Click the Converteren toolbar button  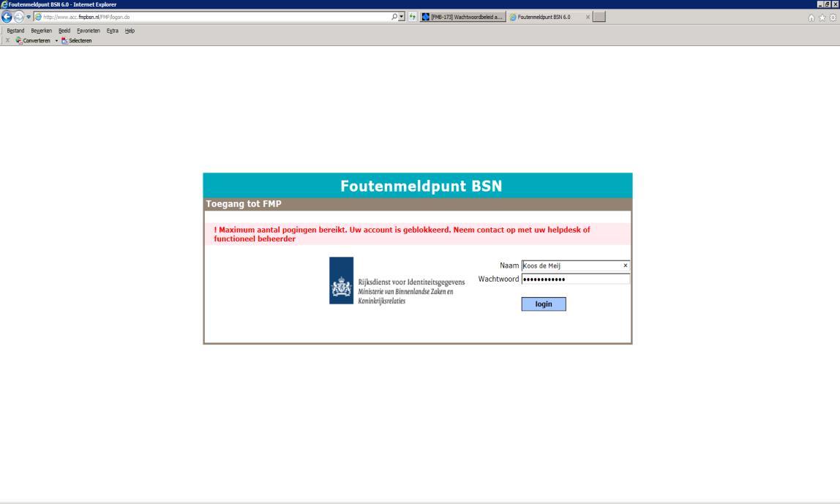click(33, 41)
